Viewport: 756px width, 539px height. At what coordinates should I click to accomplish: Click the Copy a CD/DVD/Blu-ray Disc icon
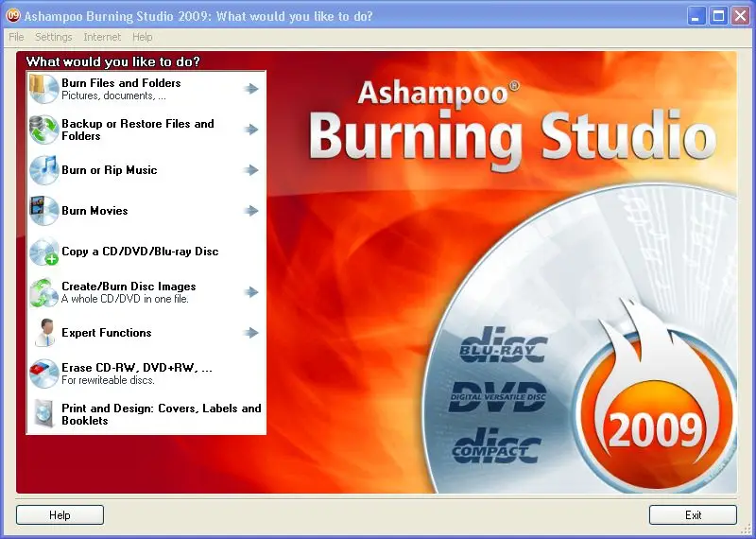click(43, 252)
